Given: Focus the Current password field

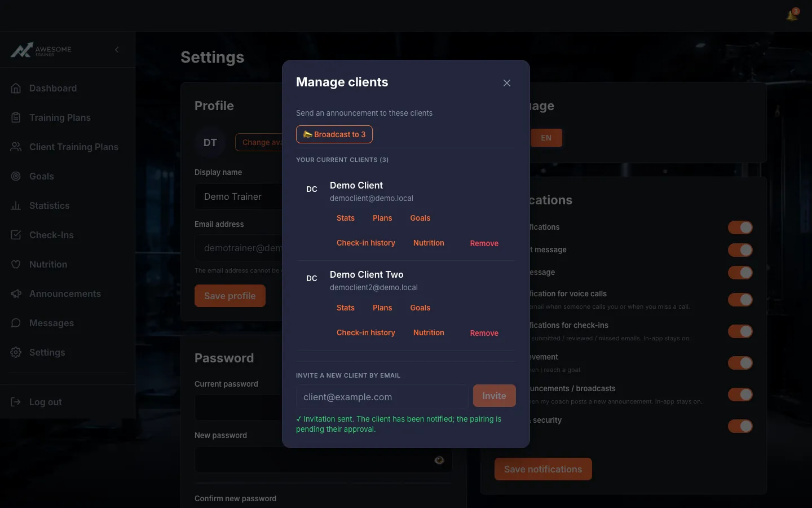Looking at the screenshot, I should click(x=239, y=408).
